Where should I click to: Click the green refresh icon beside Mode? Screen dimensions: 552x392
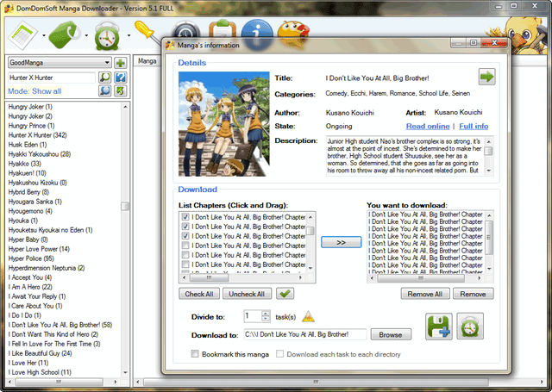tap(121, 90)
